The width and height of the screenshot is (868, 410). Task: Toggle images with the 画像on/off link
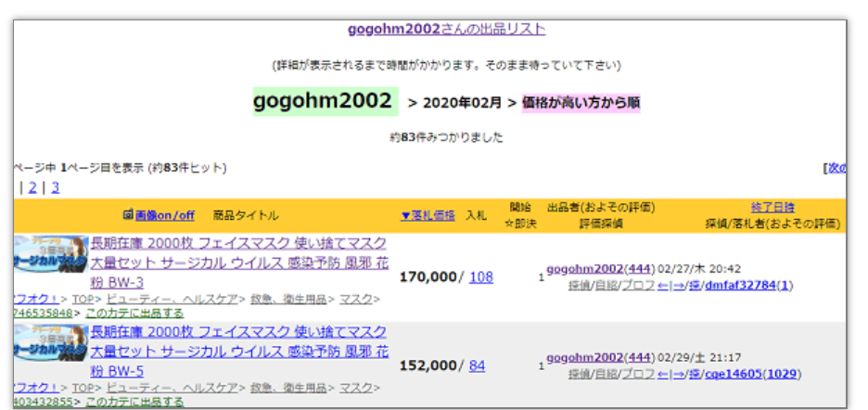(164, 215)
